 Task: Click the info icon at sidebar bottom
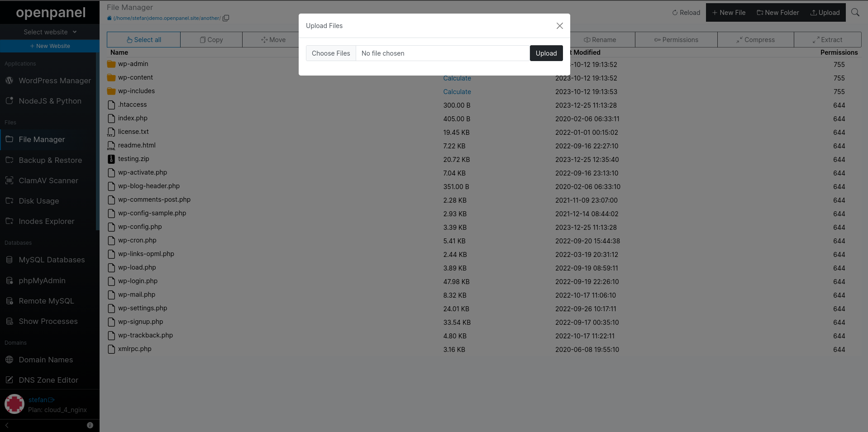click(x=90, y=425)
